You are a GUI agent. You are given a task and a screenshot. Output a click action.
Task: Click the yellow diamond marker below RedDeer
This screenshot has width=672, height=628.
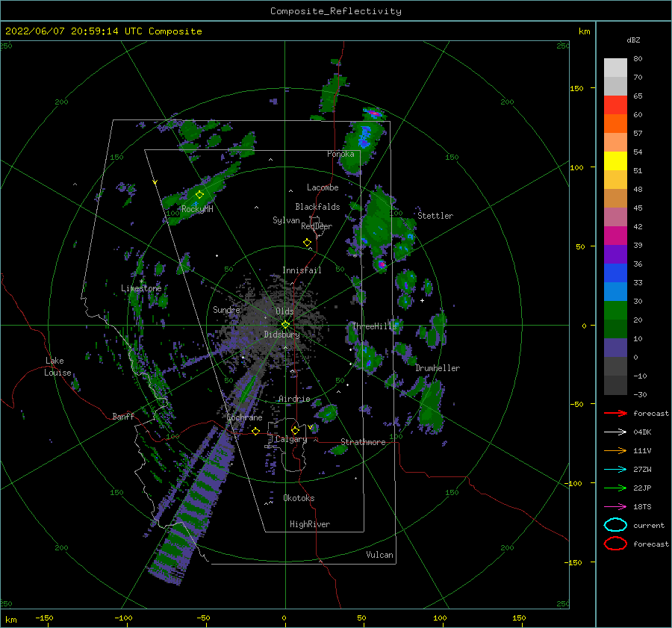click(308, 243)
